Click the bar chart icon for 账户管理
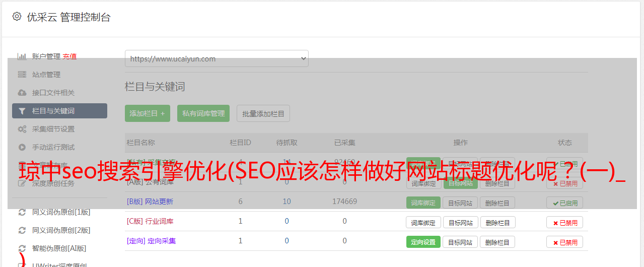The image size is (644, 267). click(22, 56)
